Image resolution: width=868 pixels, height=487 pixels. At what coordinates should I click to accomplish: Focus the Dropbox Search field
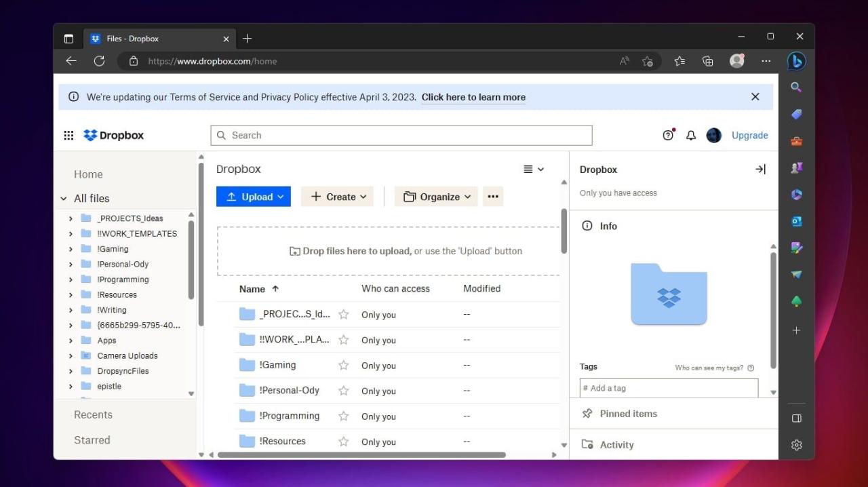point(401,135)
